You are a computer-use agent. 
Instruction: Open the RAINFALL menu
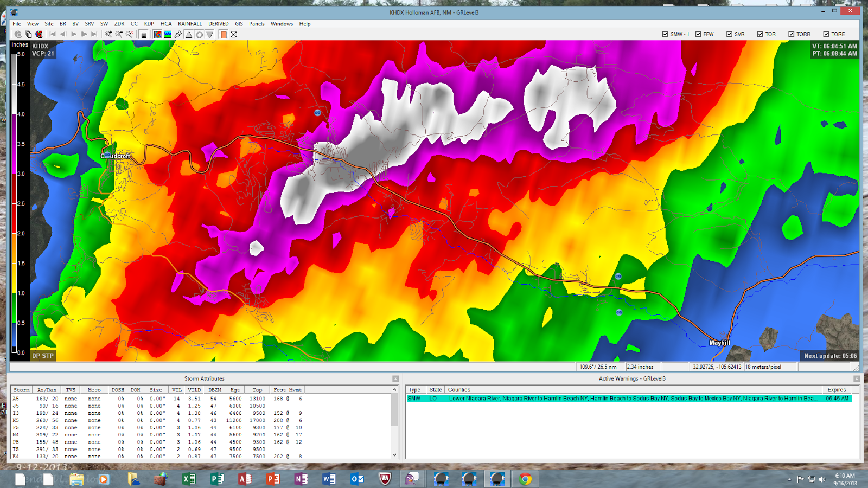coord(190,23)
